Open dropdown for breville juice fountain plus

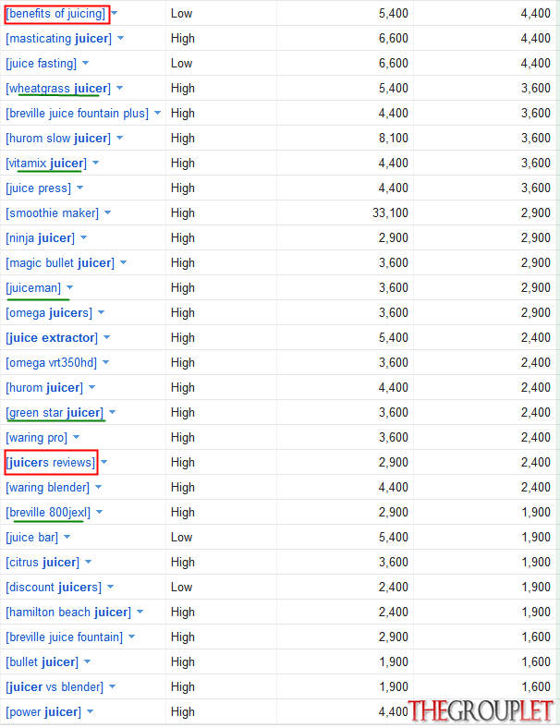tap(157, 114)
